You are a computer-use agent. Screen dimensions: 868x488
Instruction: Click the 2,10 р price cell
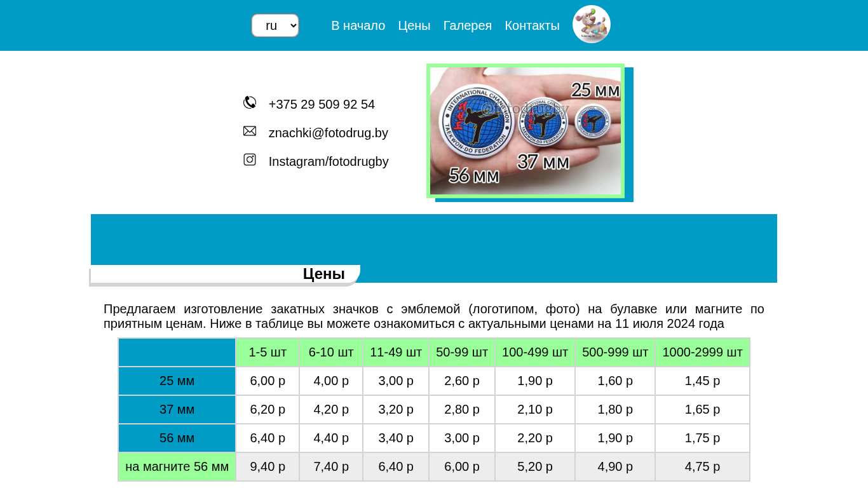[535, 410]
